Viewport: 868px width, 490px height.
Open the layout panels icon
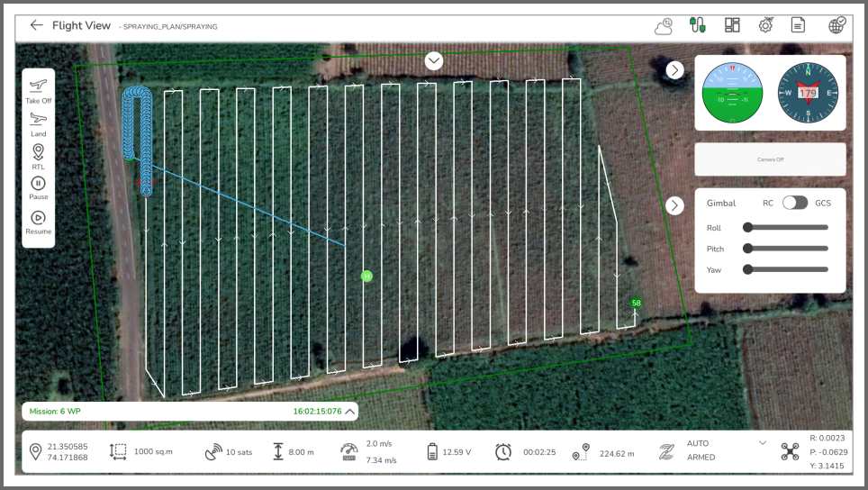732,25
